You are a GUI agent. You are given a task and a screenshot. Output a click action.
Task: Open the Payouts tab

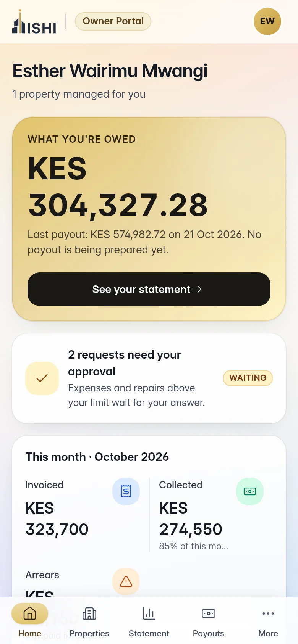(x=209, y=621)
